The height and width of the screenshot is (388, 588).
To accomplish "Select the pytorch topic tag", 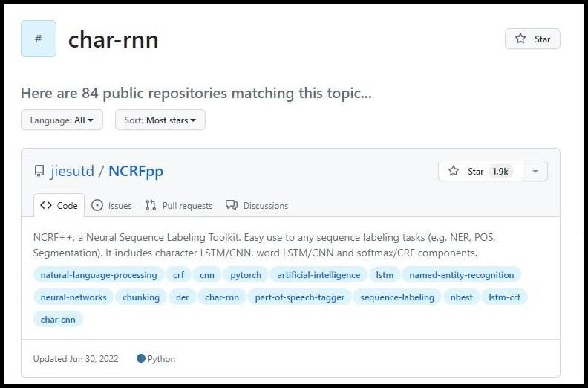I will (246, 274).
